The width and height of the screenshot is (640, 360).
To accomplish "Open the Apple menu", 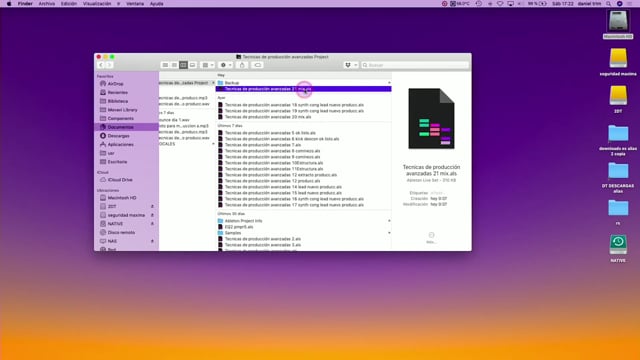I will (x=9, y=4).
